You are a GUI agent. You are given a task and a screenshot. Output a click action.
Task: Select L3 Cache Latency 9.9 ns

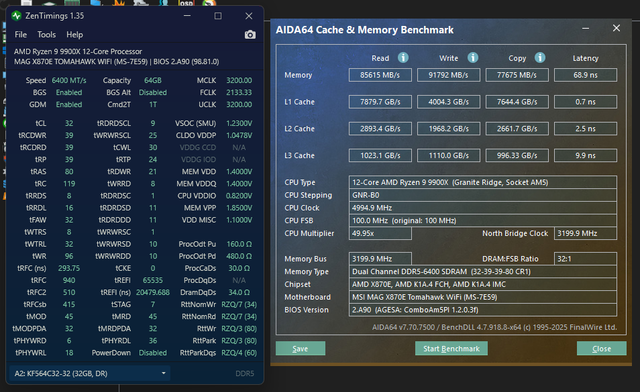(585, 156)
